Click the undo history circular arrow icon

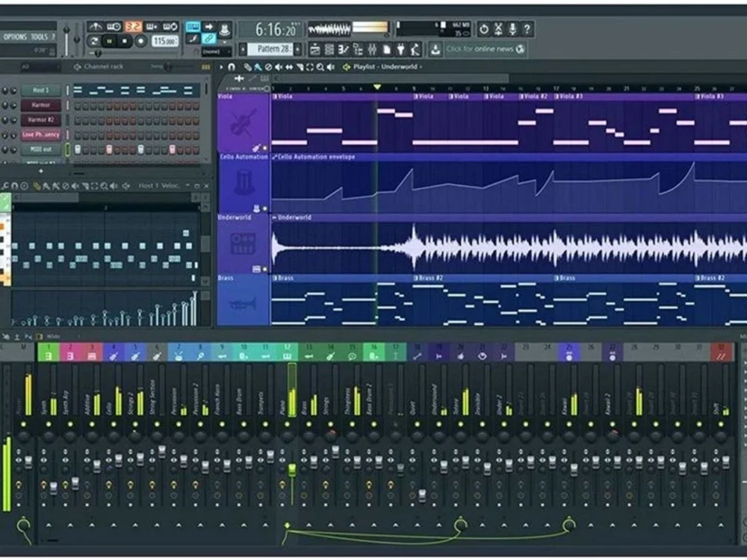point(484,29)
